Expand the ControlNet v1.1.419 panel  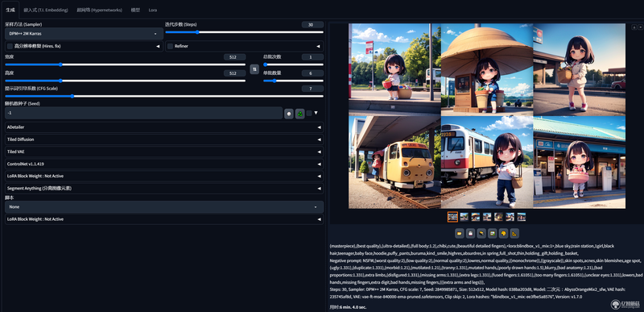tap(164, 164)
